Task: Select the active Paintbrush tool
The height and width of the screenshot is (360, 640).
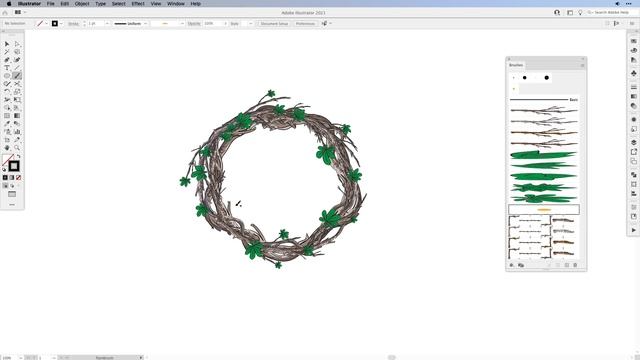Action: point(17,76)
